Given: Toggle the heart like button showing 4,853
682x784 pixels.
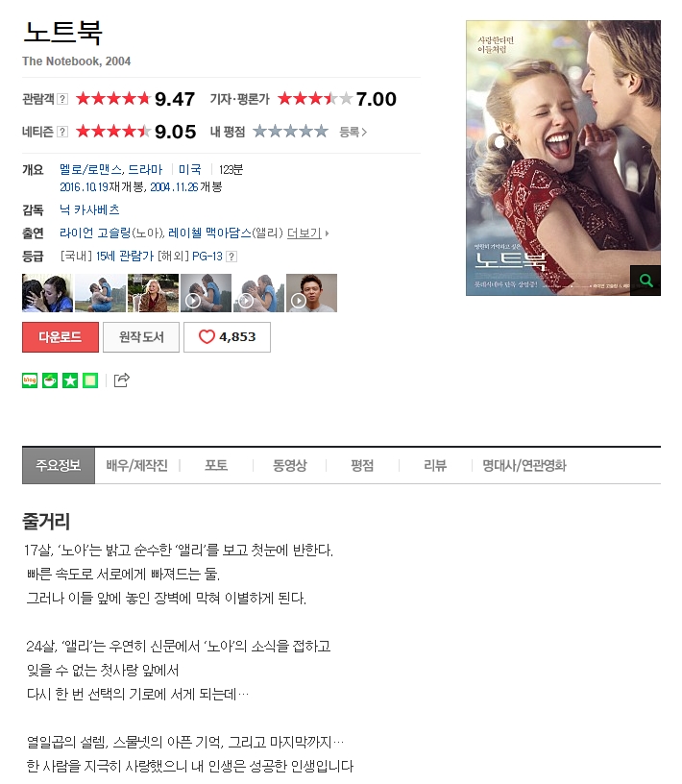Looking at the screenshot, I should pos(227,337).
